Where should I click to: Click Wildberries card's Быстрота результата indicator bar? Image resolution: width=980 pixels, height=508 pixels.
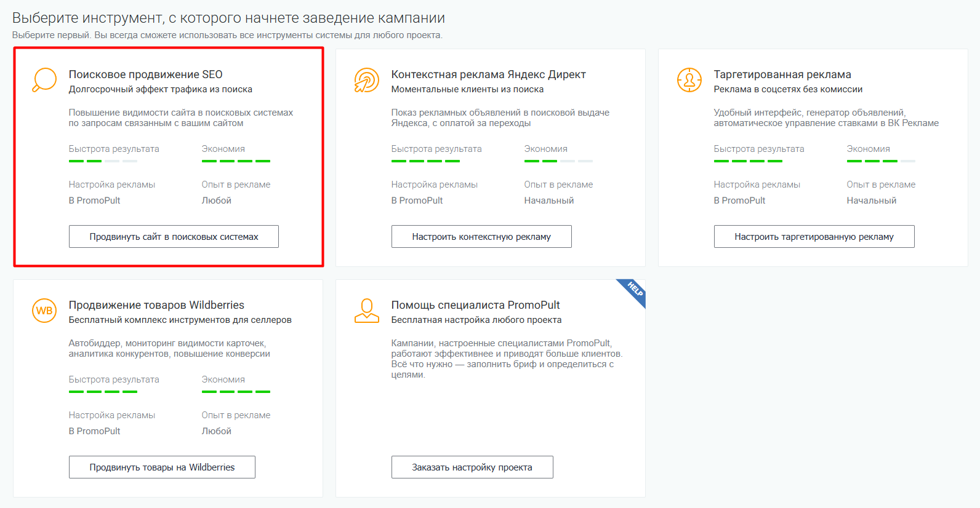pyautogui.click(x=103, y=392)
